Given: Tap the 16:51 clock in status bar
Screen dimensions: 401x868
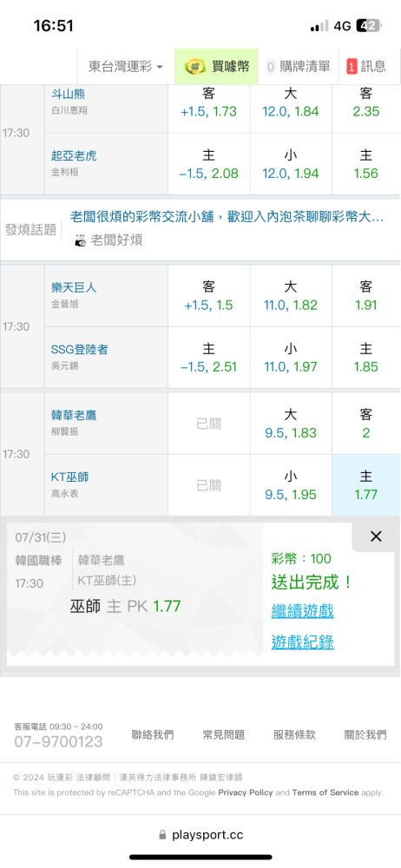Looking at the screenshot, I should click(53, 25).
